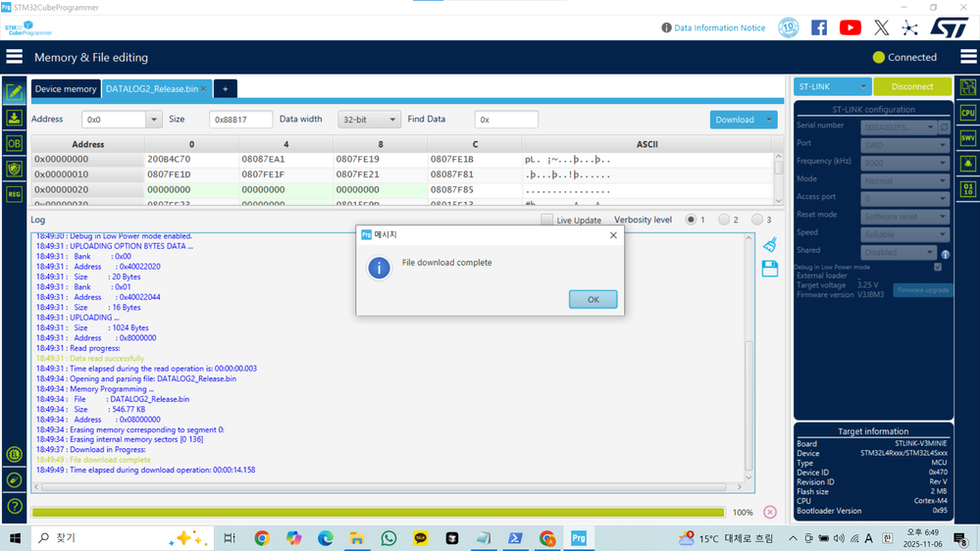Open the bug icon in right sidebar
The image size is (980, 551).
pyautogui.click(x=968, y=164)
